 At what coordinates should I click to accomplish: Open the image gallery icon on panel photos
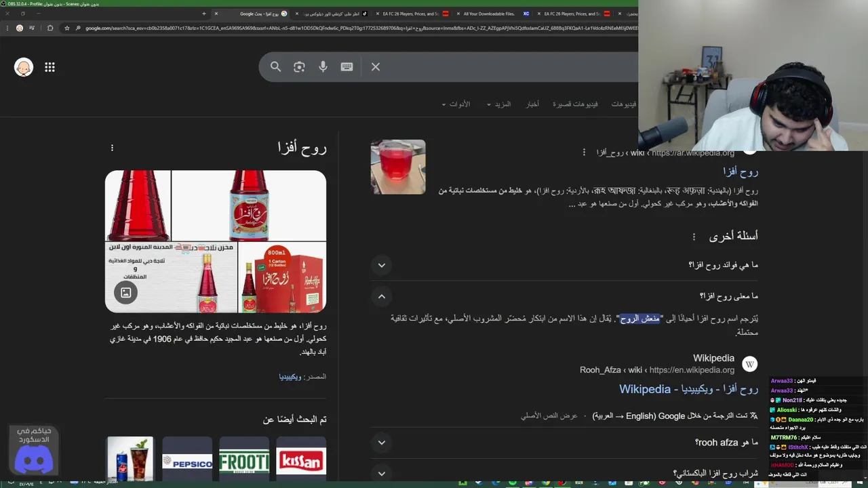[126, 293]
